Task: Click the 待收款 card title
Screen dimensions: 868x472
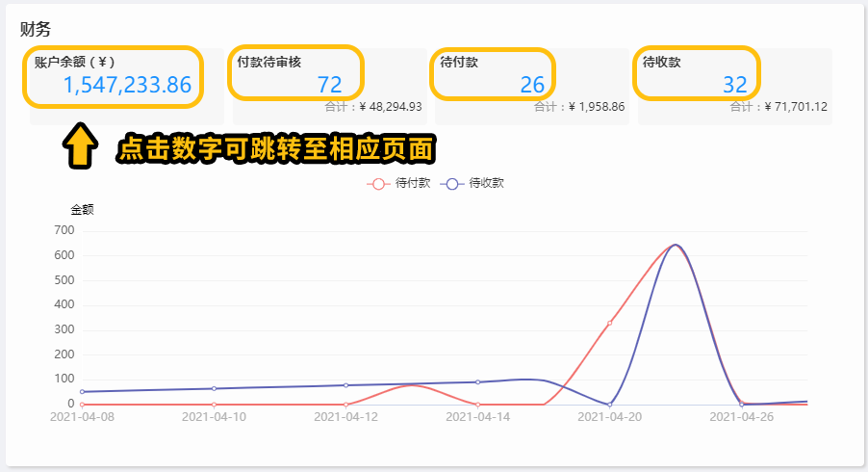Action: 661,62
